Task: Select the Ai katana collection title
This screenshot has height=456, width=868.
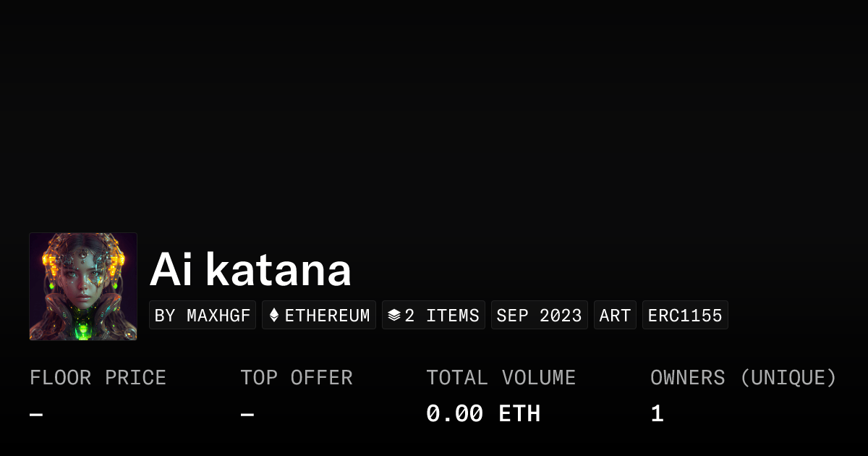Action: (250, 270)
